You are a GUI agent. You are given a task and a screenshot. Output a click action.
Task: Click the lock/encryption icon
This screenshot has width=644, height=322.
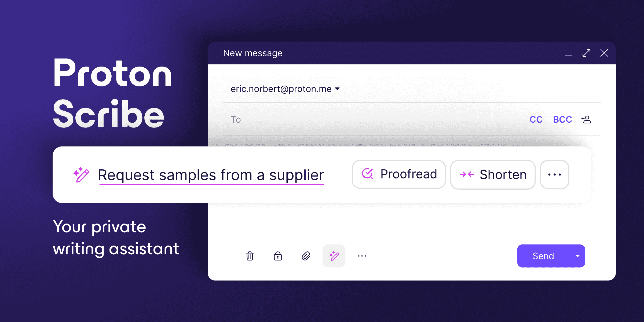[278, 256]
